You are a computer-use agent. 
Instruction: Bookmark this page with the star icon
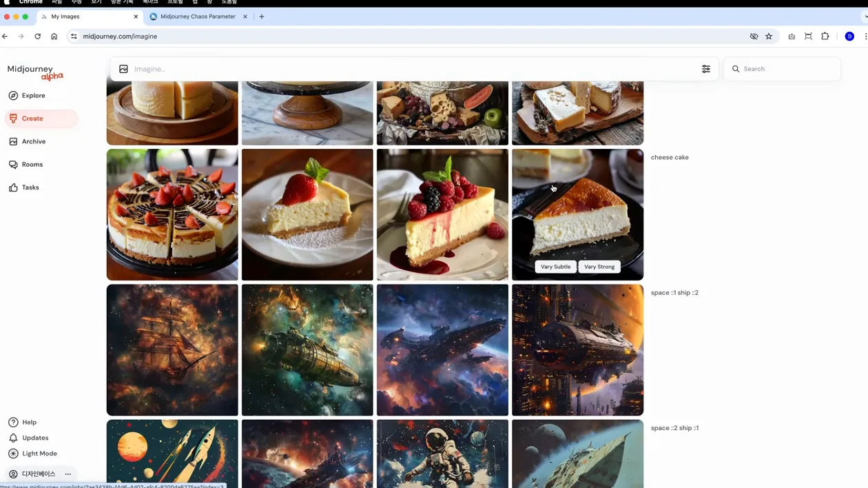769,37
